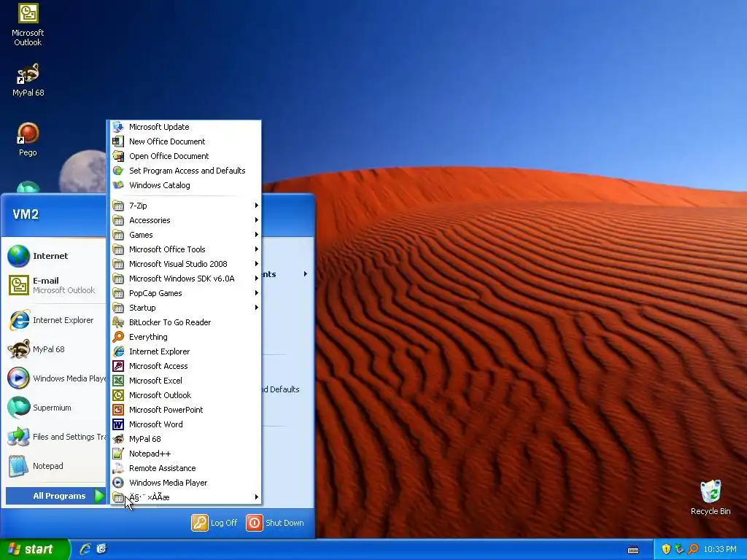The width and height of the screenshot is (747, 560).
Task: Open the on-screen keyboard icon on the taskbar
Action: 632,550
